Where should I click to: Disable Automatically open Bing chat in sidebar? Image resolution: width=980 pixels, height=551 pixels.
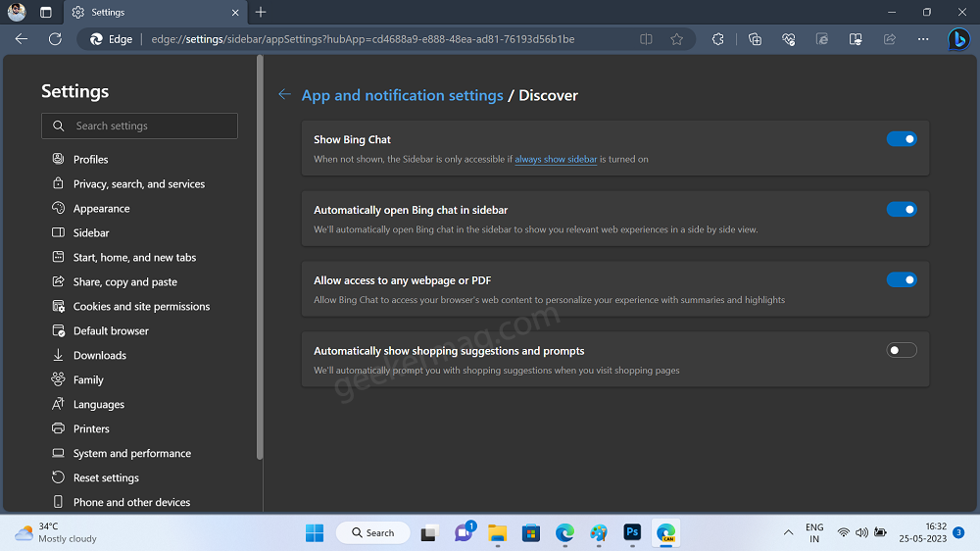902,210
